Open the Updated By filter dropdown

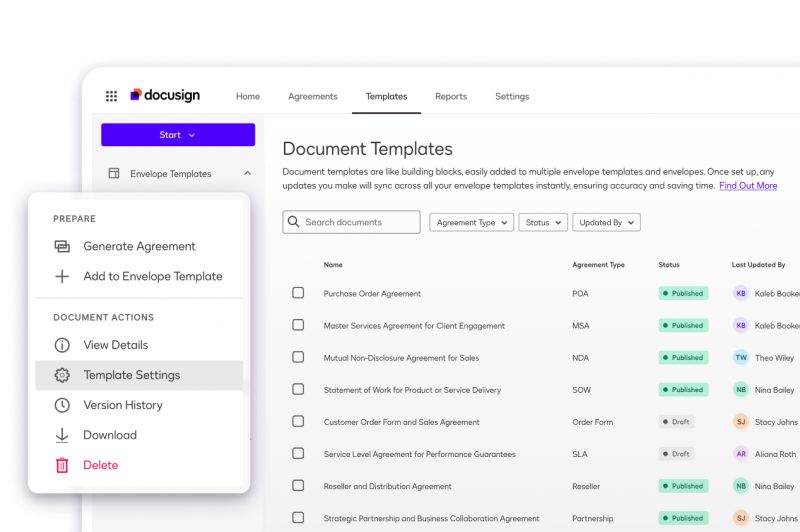[606, 222]
